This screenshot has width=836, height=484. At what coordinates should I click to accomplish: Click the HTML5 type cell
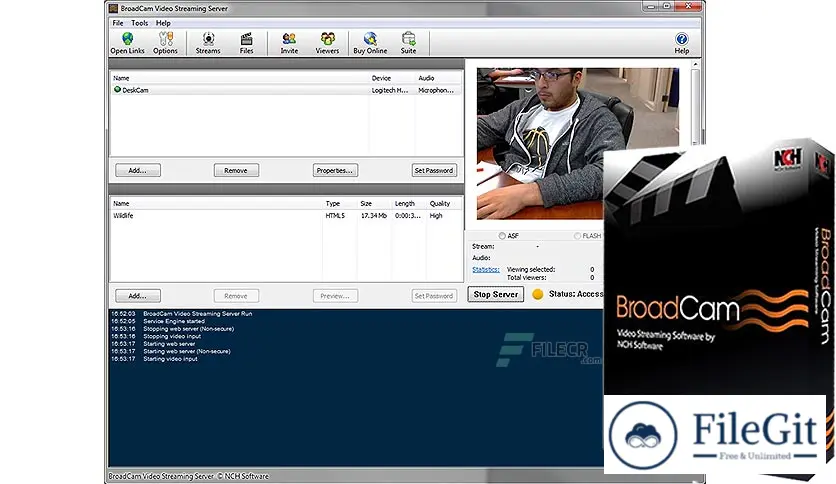click(335, 216)
